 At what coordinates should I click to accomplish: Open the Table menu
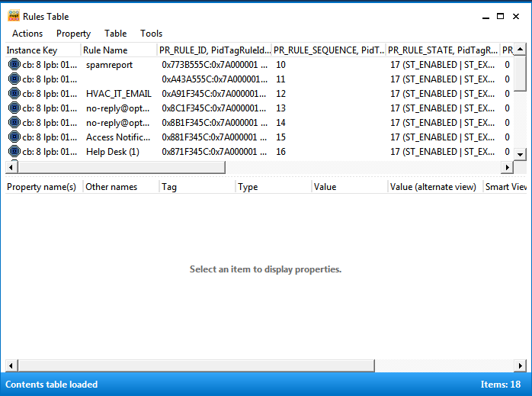pyautogui.click(x=115, y=34)
